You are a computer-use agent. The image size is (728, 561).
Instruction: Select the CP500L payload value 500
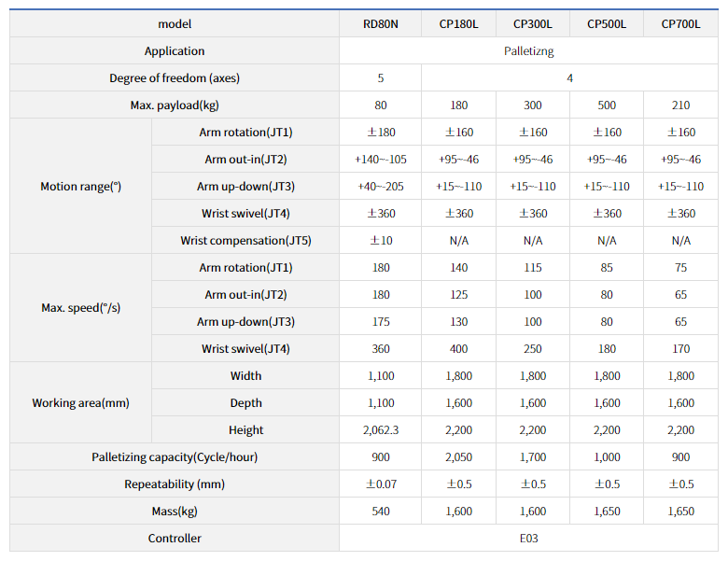click(x=607, y=105)
